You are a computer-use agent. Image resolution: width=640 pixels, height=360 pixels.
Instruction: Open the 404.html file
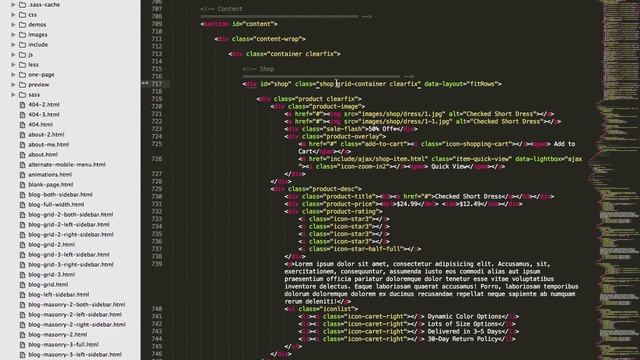[40, 124]
